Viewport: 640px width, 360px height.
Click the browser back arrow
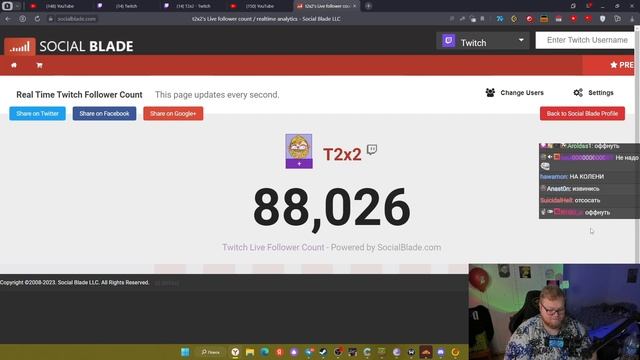click(8, 19)
